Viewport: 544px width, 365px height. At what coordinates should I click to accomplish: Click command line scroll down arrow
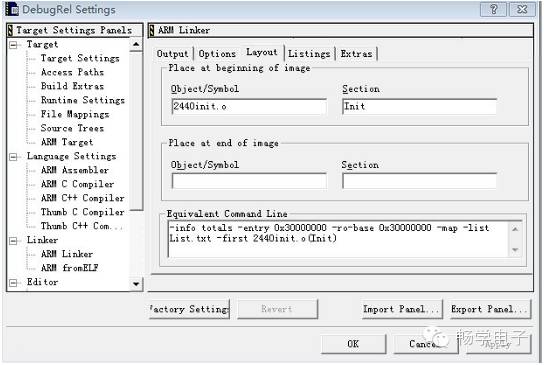coord(515,250)
